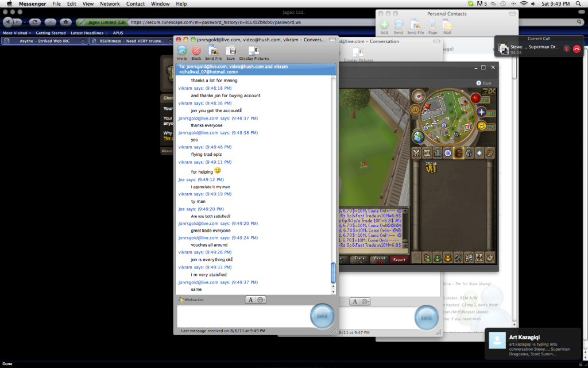The image size is (588, 368).
Task: Open the Stats tab in the game panel
Action: click(437, 153)
